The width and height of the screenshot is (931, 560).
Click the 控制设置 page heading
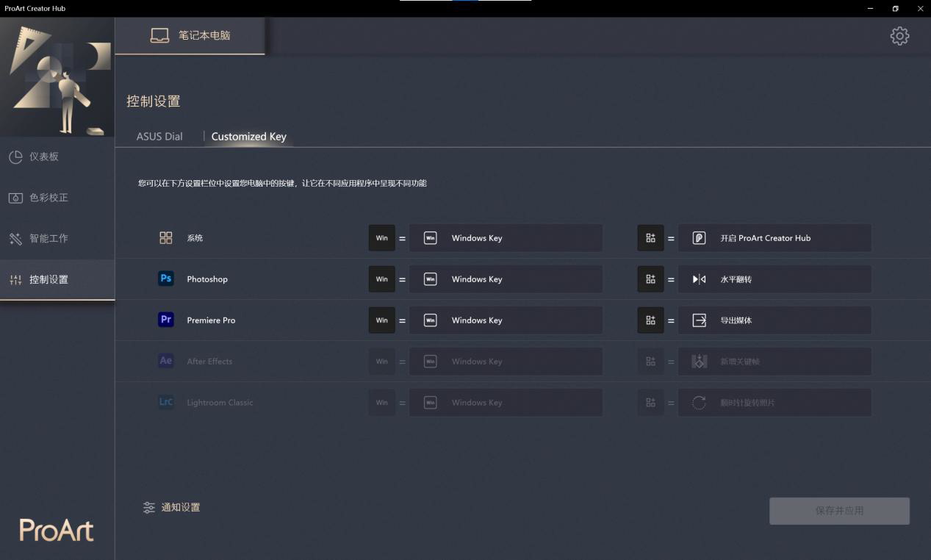click(154, 101)
